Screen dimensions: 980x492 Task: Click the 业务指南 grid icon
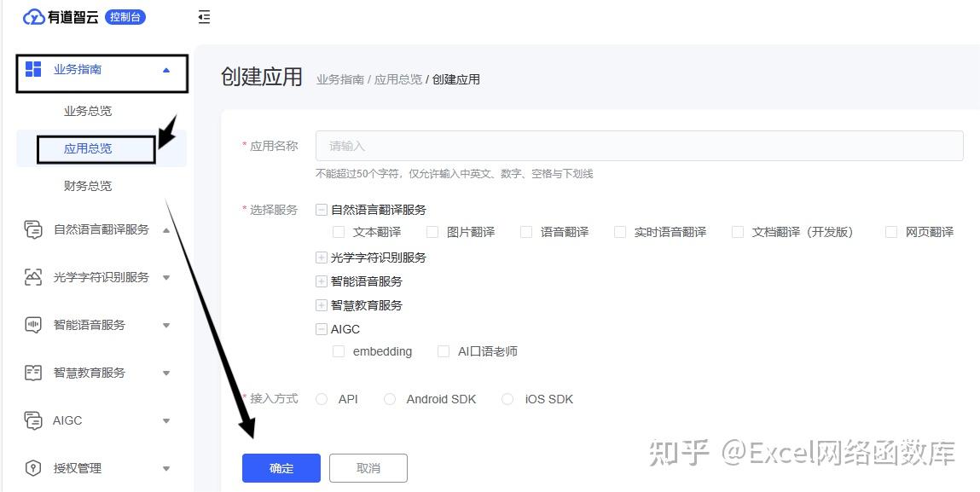[x=33, y=69]
